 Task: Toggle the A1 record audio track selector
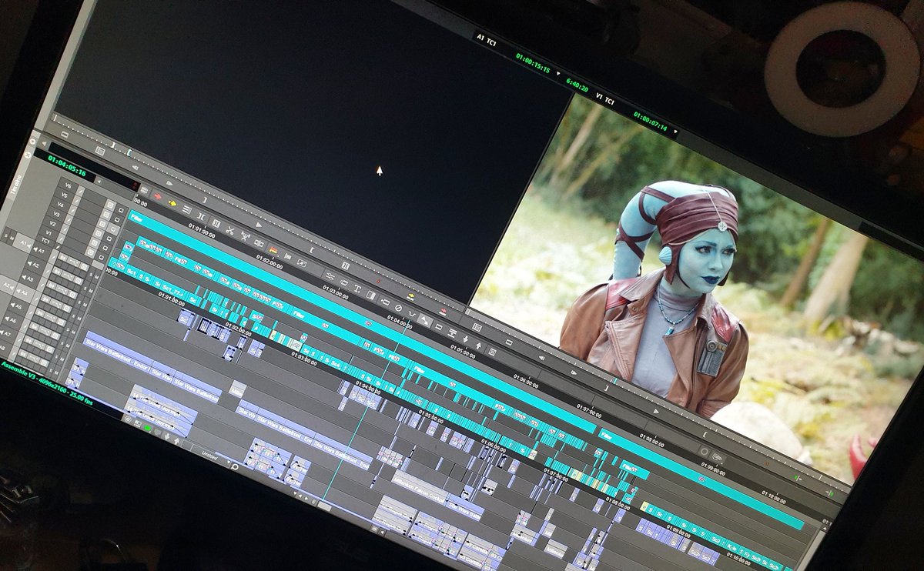click(39, 249)
